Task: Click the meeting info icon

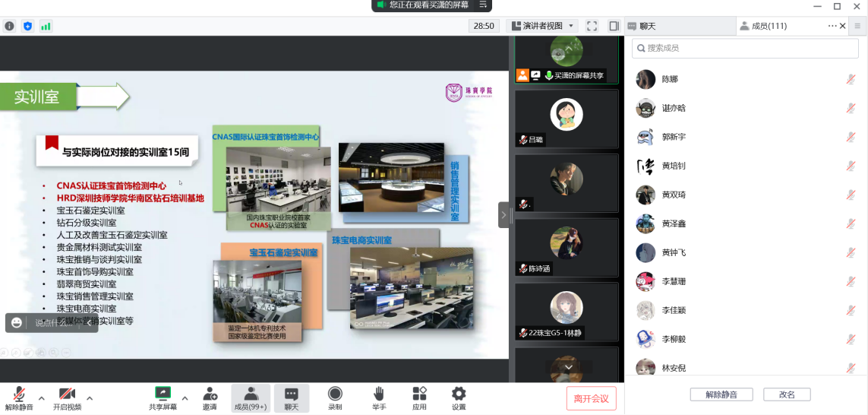Action: coord(10,26)
